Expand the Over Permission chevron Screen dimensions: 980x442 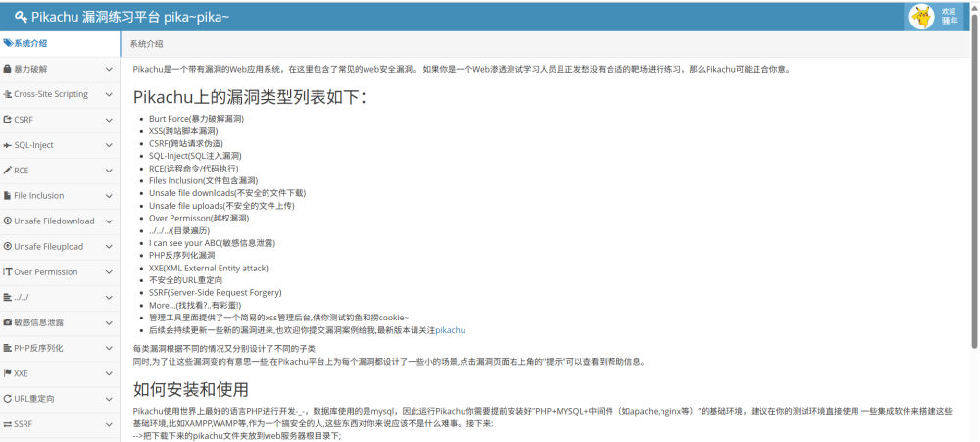tap(109, 272)
